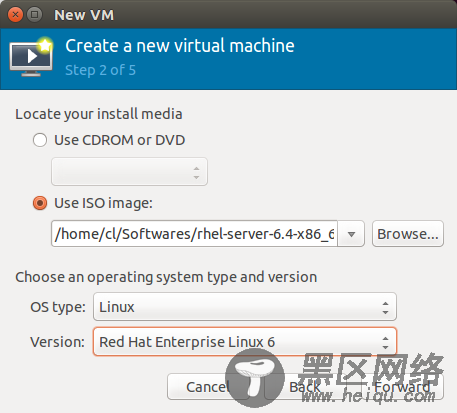Expand the ISO path history dropdown arrow

[351, 234]
